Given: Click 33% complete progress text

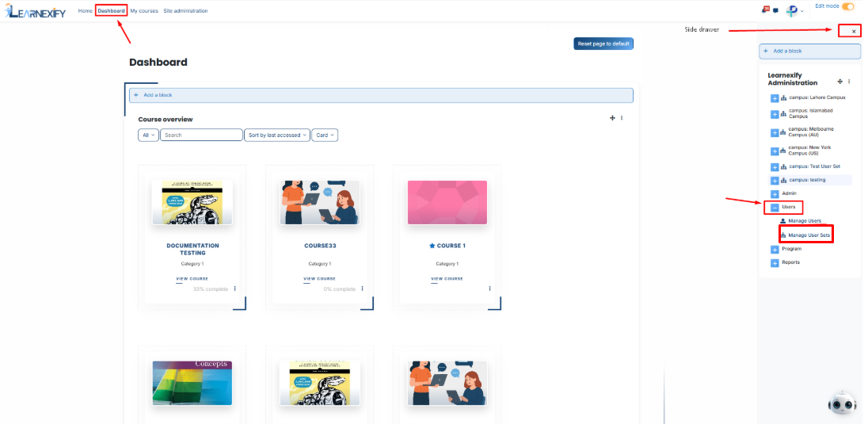Looking at the screenshot, I should (211, 289).
